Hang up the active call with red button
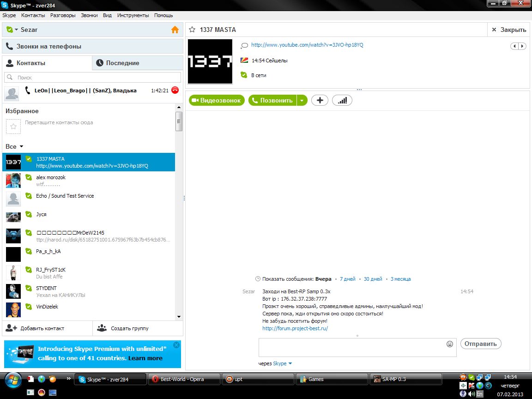This screenshot has width=532, height=399. [175, 90]
